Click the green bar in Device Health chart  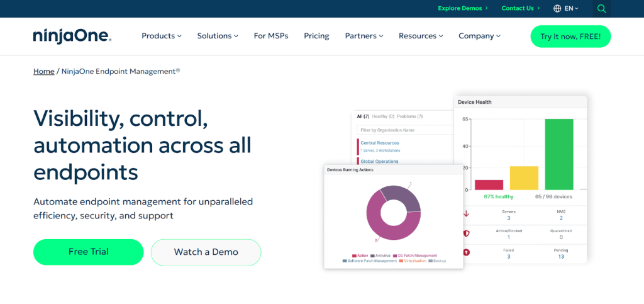pyautogui.click(x=558, y=154)
